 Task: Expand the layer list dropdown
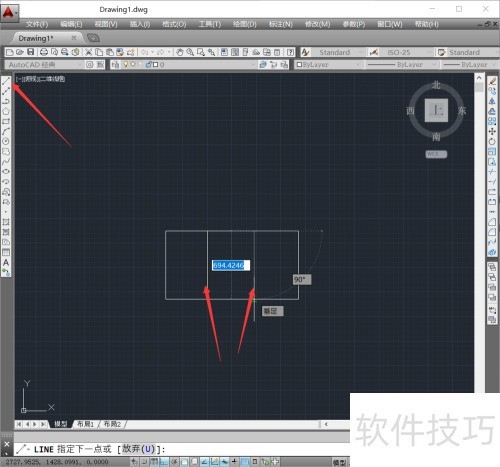[253, 65]
